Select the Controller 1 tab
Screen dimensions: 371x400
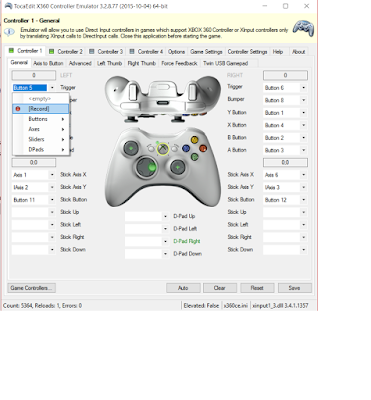click(x=26, y=51)
